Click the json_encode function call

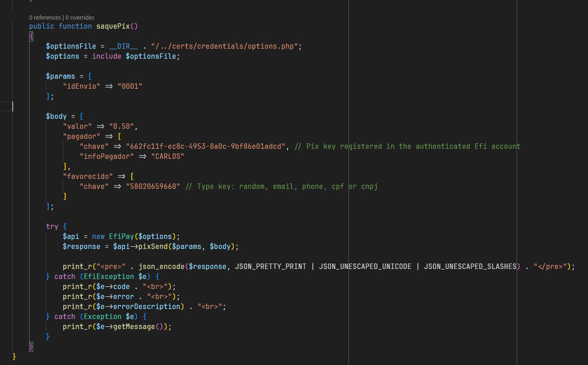pyautogui.click(x=161, y=267)
